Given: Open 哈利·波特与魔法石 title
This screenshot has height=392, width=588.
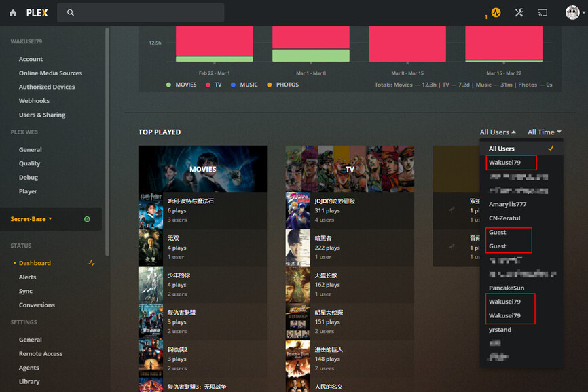Looking at the screenshot, I should (191, 201).
